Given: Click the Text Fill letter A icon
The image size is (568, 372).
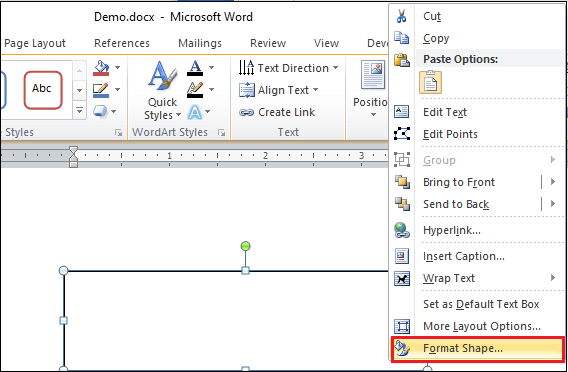Looking at the screenshot, I should pyautogui.click(x=195, y=68).
